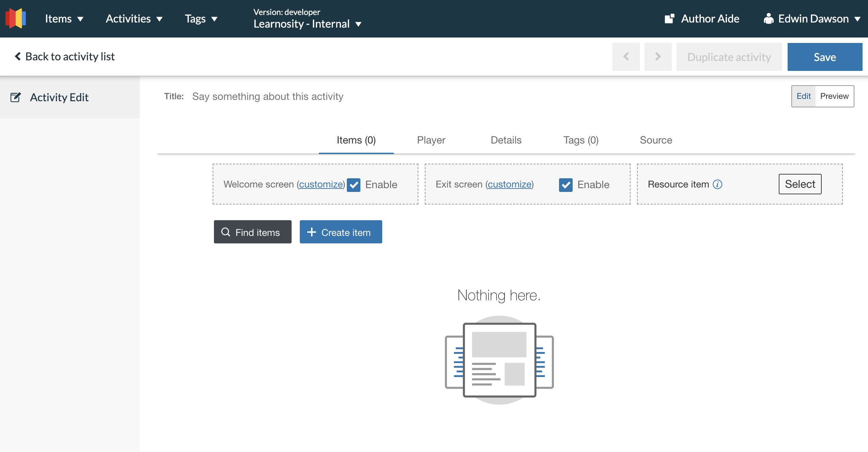Open customize for the Welcome screen
Viewport: 868px width, 452px height.
click(x=321, y=184)
